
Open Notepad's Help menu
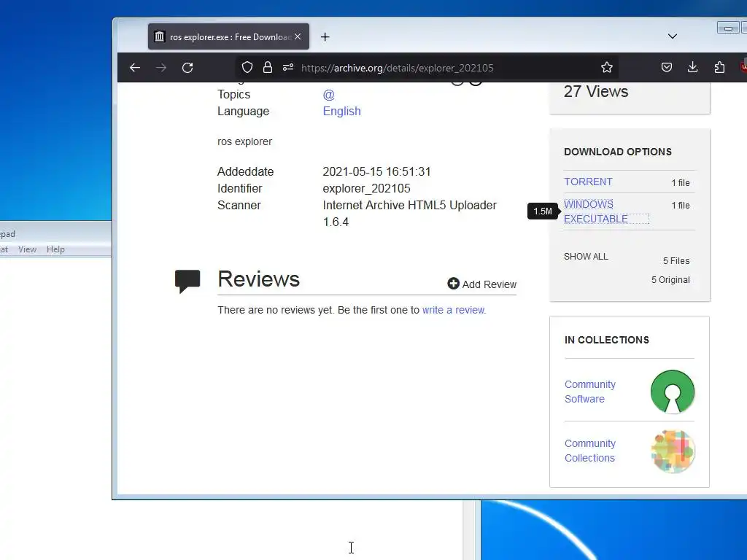pyautogui.click(x=55, y=249)
